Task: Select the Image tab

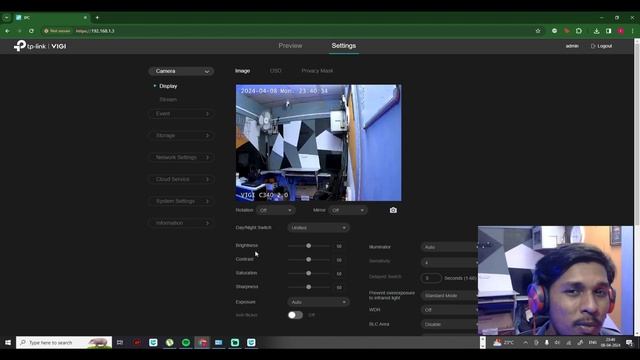Action: pos(242,71)
